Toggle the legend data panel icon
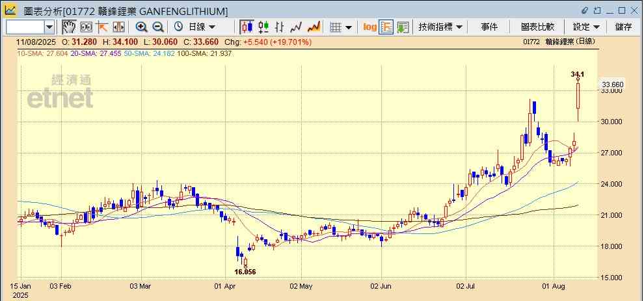This screenshot has height=301, width=644. point(386,27)
